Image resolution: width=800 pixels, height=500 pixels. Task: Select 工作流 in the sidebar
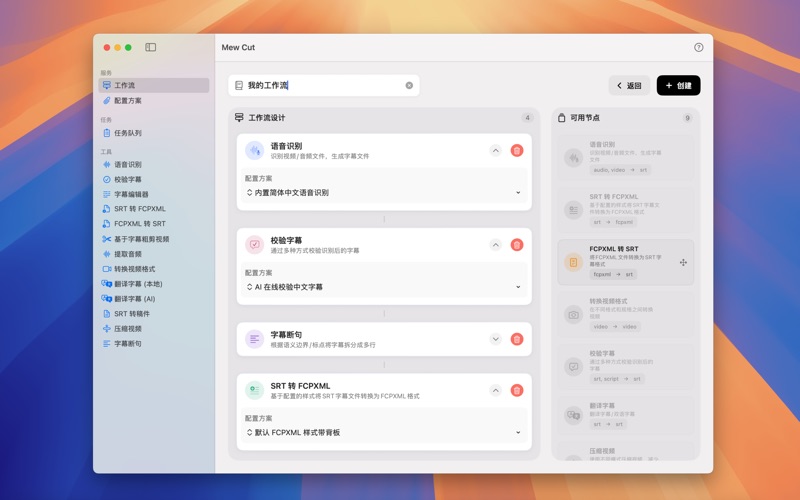(x=154, y=85)
